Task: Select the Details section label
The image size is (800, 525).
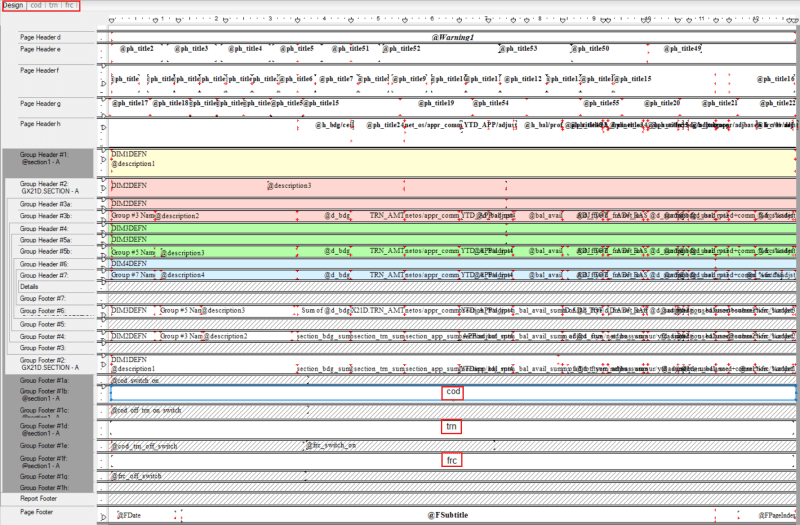Action: (x=29, y=287)
